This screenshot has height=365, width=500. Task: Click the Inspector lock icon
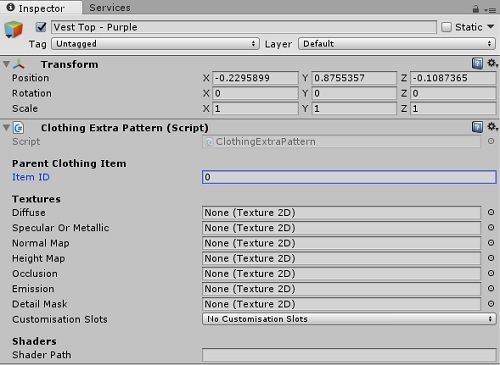click(x=476, y=9)
